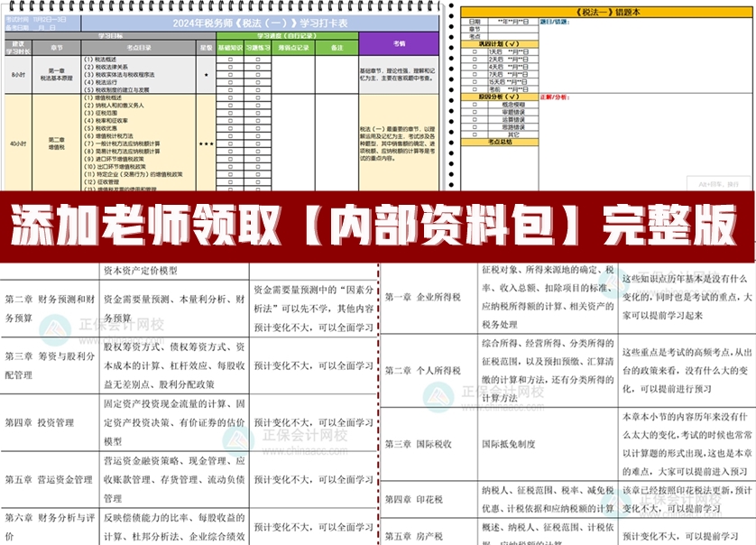Screen dimensions: 756x545
Task: Click the 股权筹资方式、债权筹资方式 content cell
Action: click(x=174, y=365)
